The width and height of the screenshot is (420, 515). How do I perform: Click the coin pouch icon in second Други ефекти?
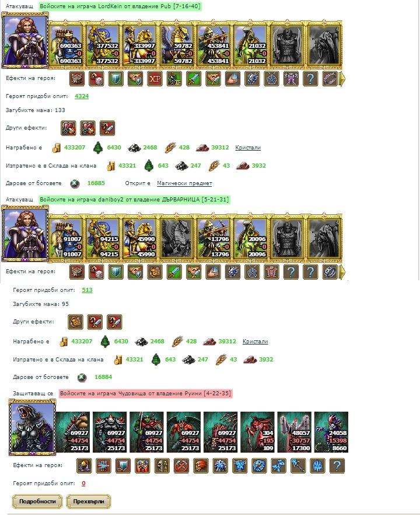click(x=75, y=322)
